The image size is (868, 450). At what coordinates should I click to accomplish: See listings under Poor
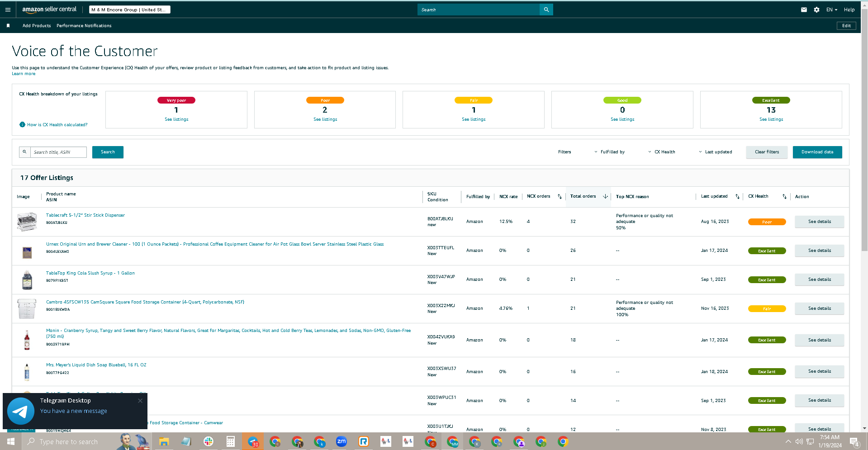coord(325,119)
